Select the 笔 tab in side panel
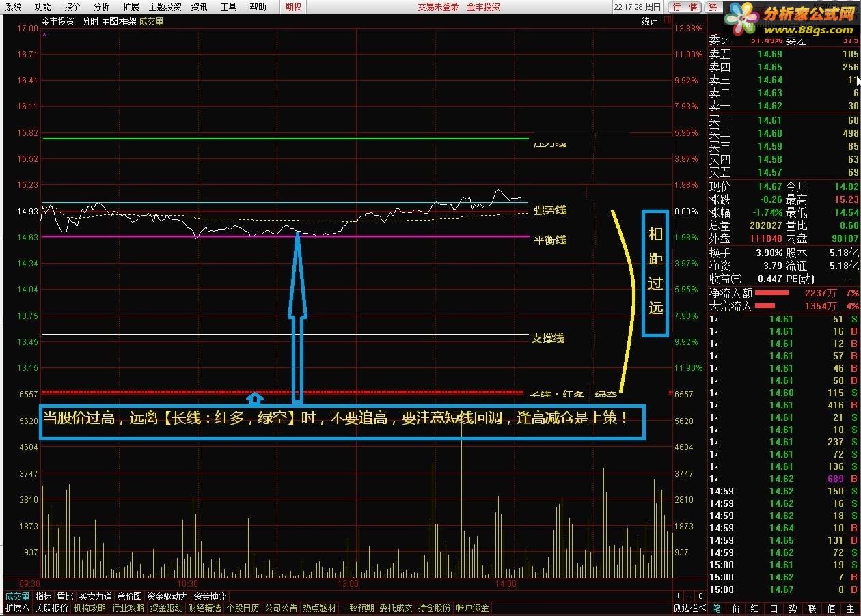Image resolution: width=861 pixels, height=616 pixels. (x=716, y=608)
